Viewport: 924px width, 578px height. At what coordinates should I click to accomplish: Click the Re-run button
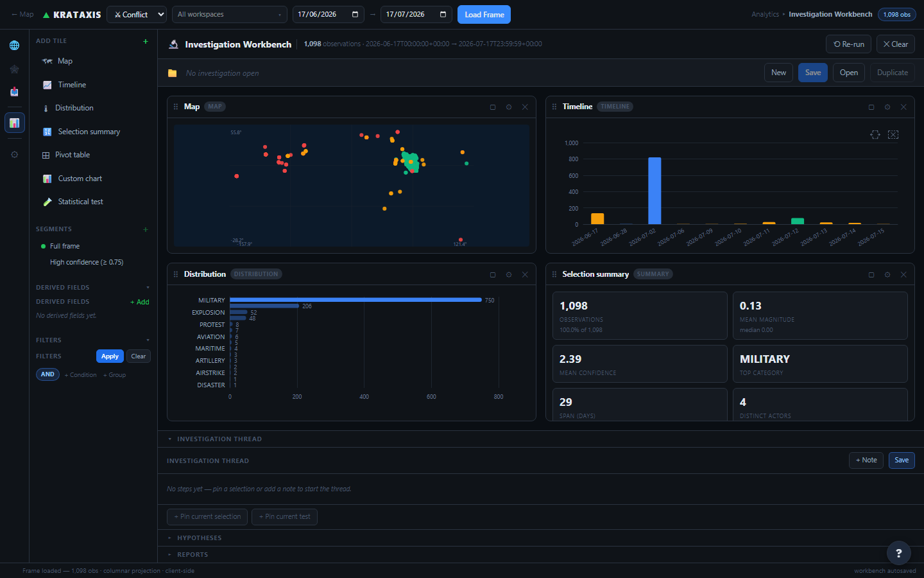pos(848,44)
